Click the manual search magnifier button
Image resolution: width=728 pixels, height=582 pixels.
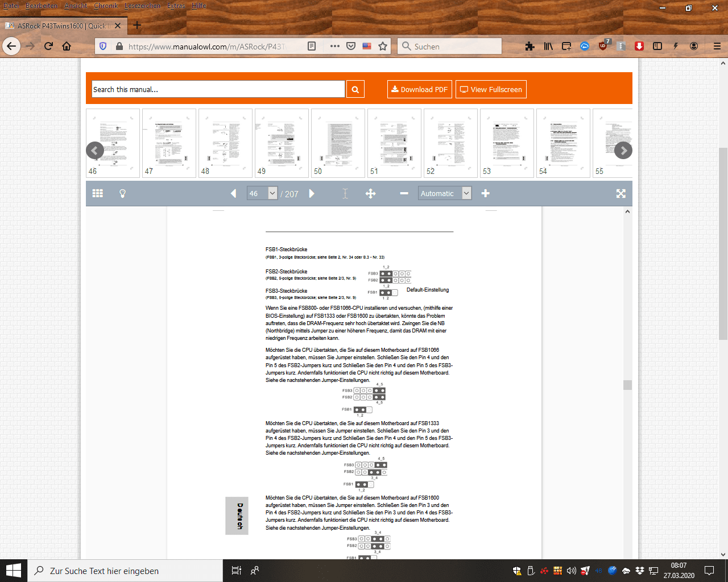(x=355, y=89)
